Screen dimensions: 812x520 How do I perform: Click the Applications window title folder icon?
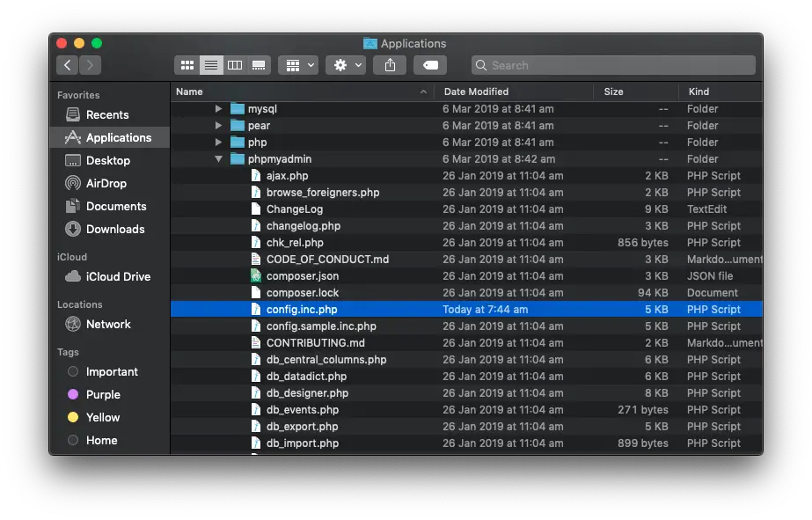coord(369,43)
